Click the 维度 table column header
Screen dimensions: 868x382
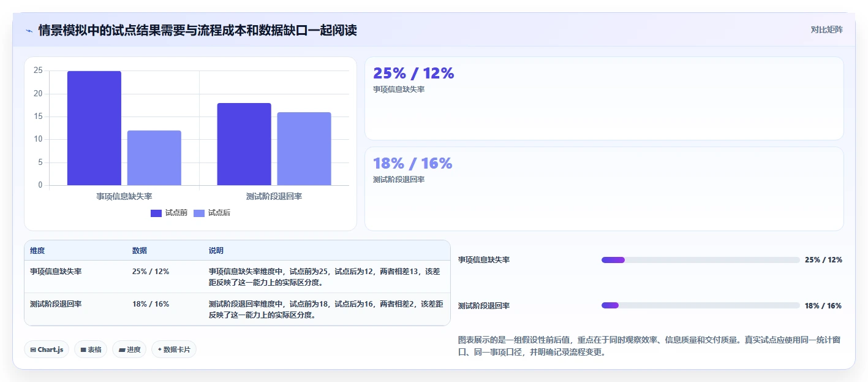[37, 251]
